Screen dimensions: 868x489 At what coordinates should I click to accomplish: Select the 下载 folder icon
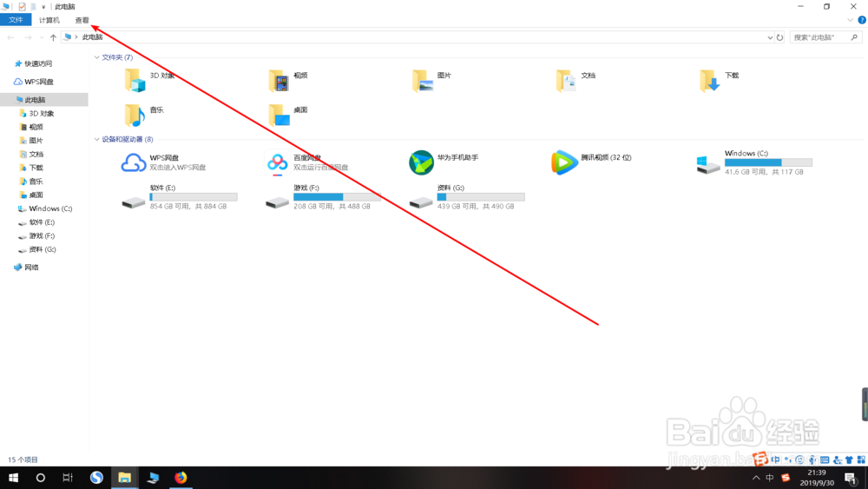coord(710,80)
